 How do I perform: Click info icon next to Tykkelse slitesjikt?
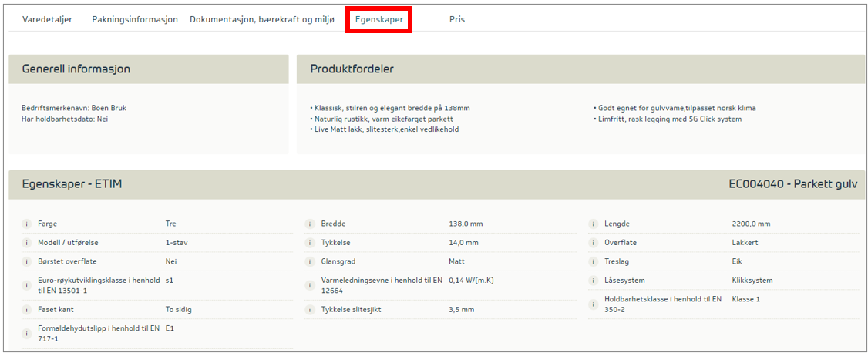pos(310,310)
